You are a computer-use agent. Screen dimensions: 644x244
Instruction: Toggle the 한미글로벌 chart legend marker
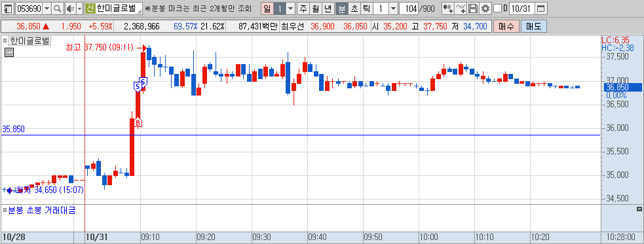pos(5,41)
